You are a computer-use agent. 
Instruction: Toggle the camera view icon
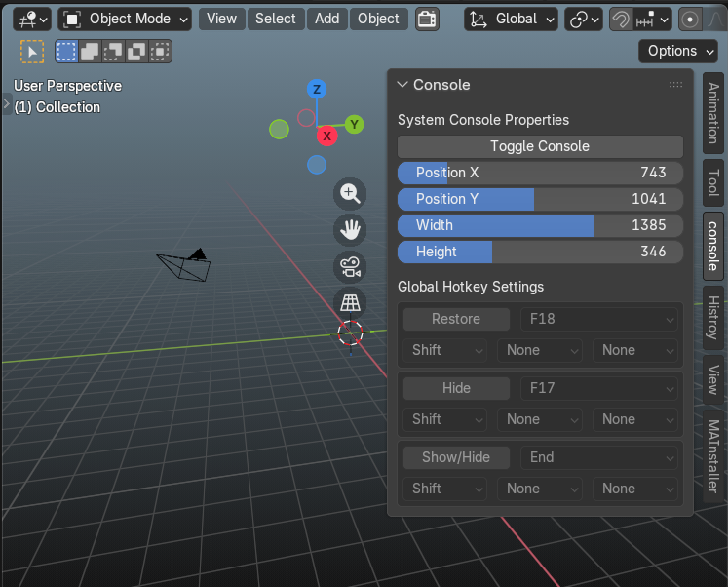(x=350, y=267)
